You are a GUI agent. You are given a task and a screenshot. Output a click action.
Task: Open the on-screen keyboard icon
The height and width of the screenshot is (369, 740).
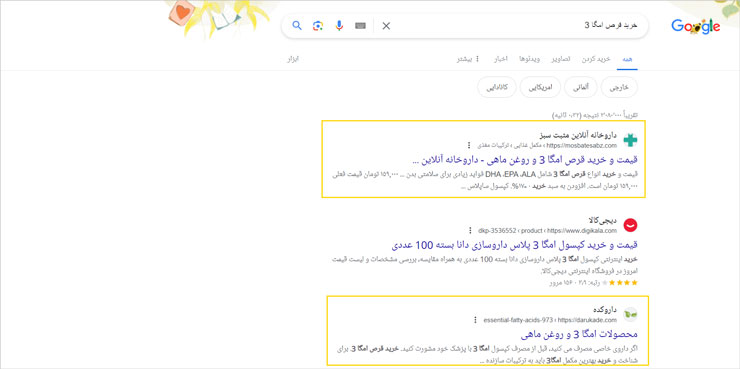(361, 25)
